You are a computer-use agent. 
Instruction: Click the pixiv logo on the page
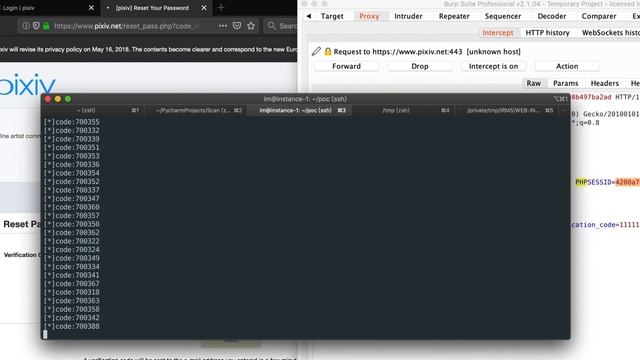click(x=27, y=84)
